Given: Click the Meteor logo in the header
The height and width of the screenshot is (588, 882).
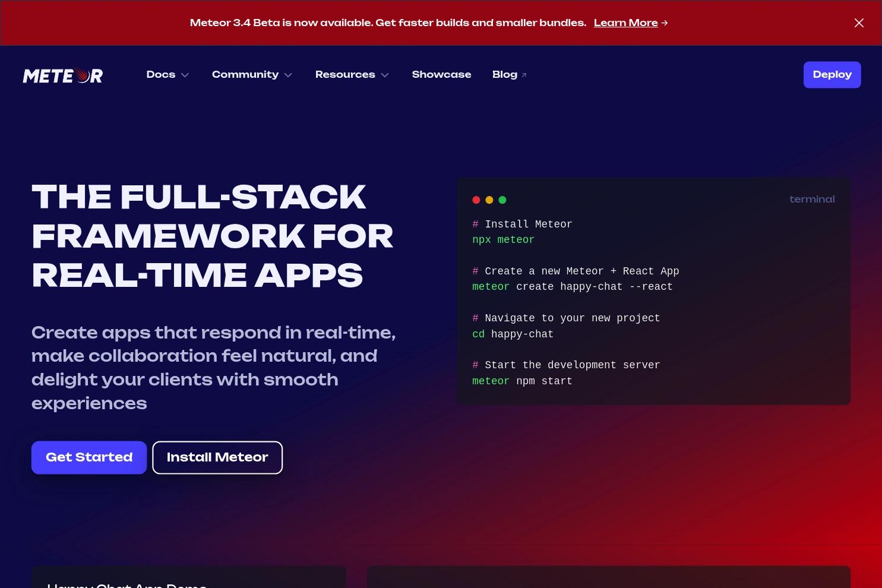Looking at the screenshot, I should pyautogui.click(x=63, y=75).
